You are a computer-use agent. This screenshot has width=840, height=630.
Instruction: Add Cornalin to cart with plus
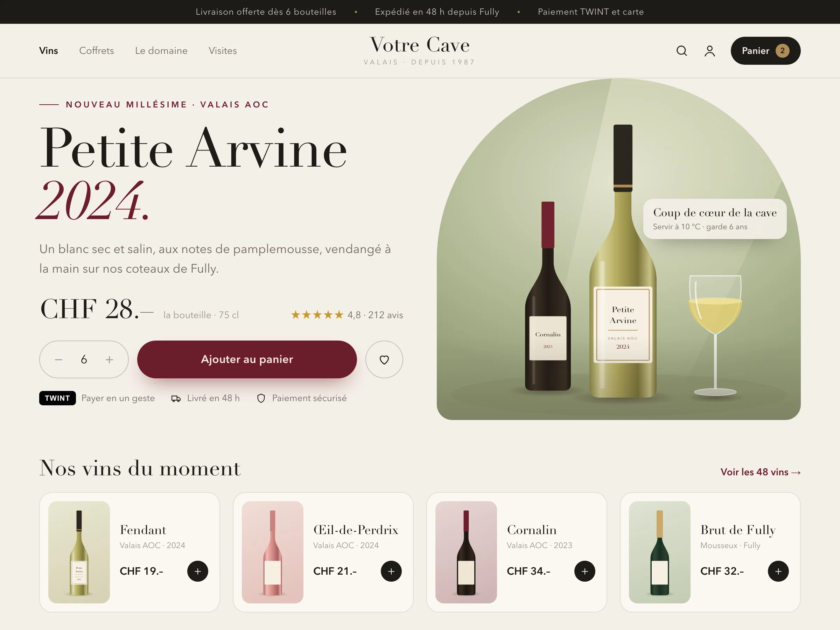[x=585, y=571]
